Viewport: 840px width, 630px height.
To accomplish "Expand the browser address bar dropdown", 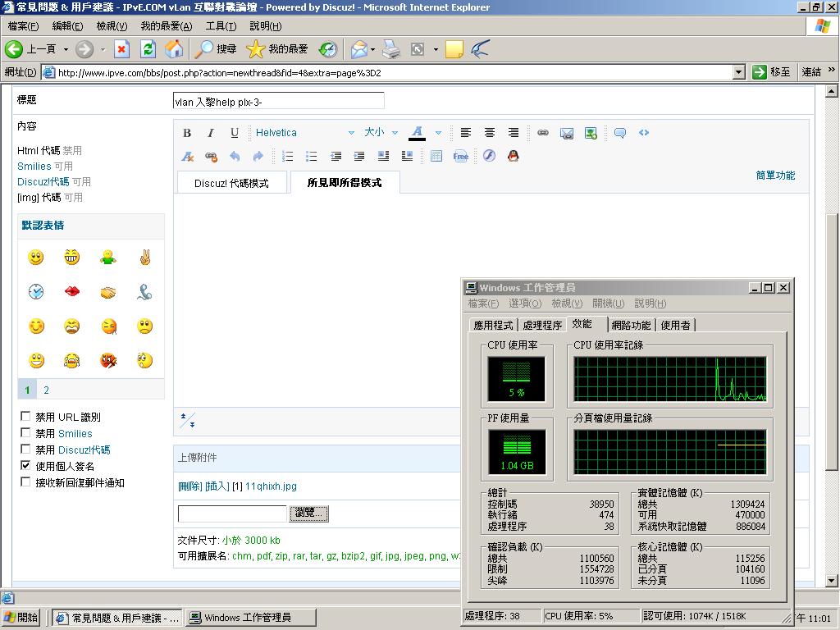I will [x=738, y=72].
